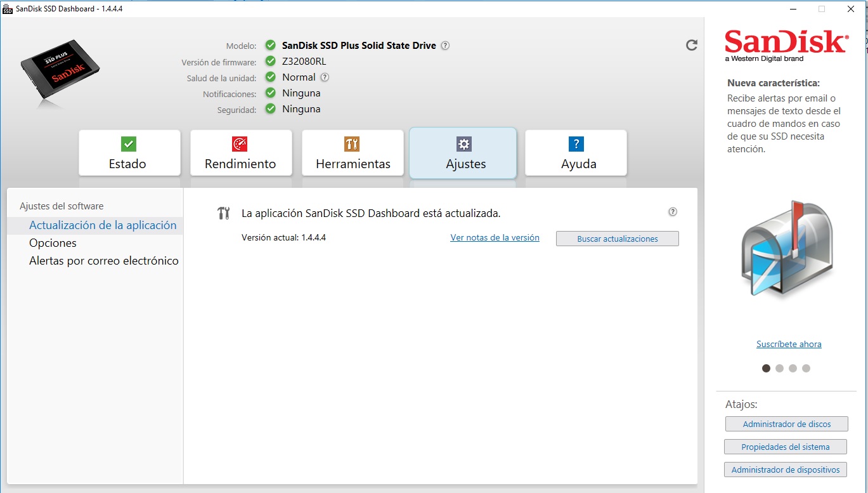Screen dimensions: 868x493
Task: Switch to the Herramientas tab
Action: point(353,152)
